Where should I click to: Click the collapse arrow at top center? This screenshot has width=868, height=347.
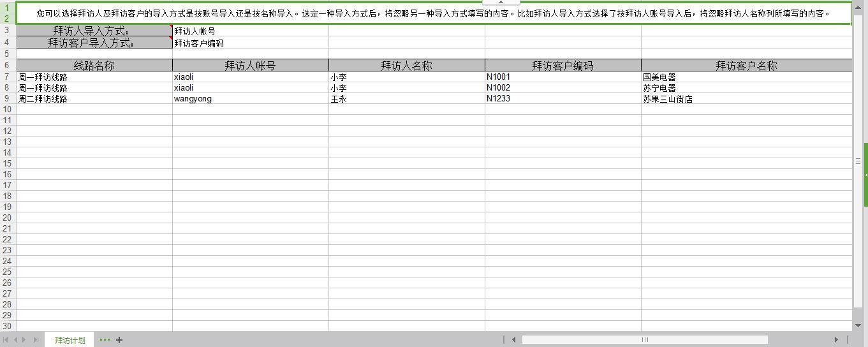(x=501, y=2)
